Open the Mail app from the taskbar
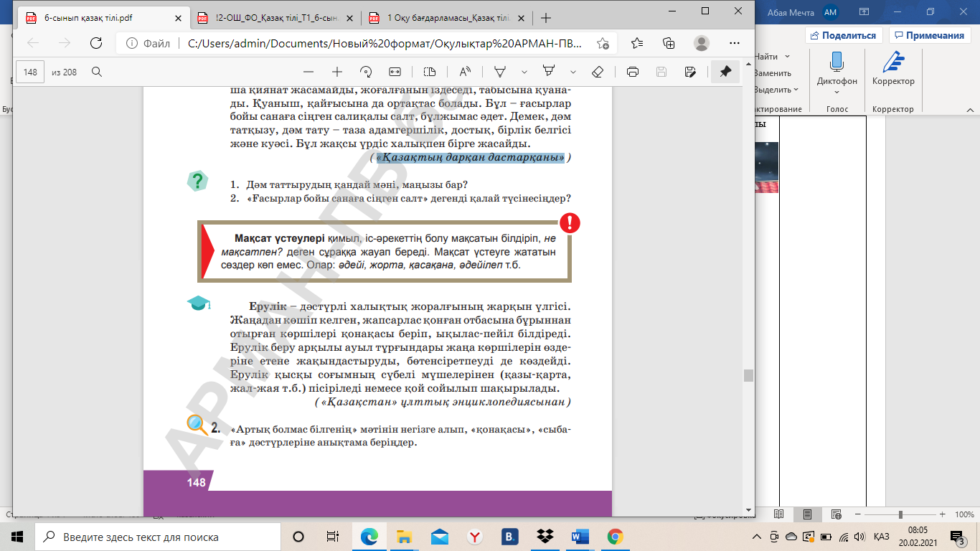This screenshot has width=980, height=551. 440,537
